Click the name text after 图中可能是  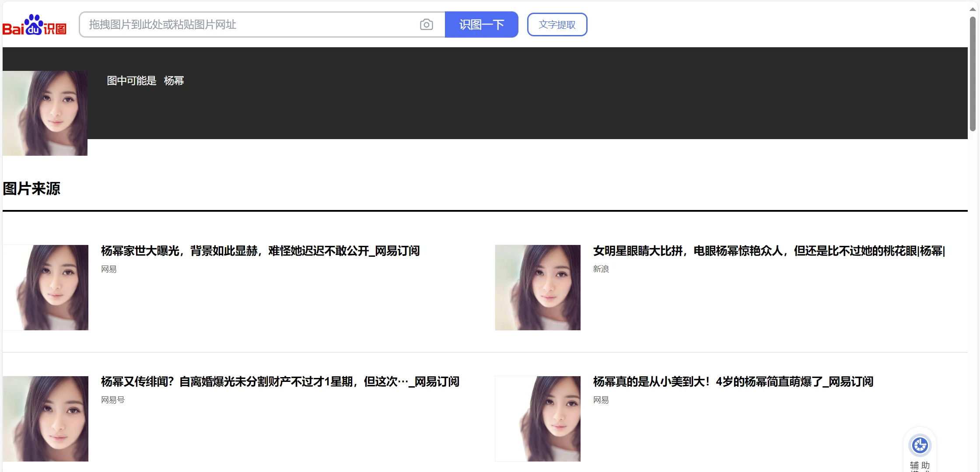tap(174, 81)
